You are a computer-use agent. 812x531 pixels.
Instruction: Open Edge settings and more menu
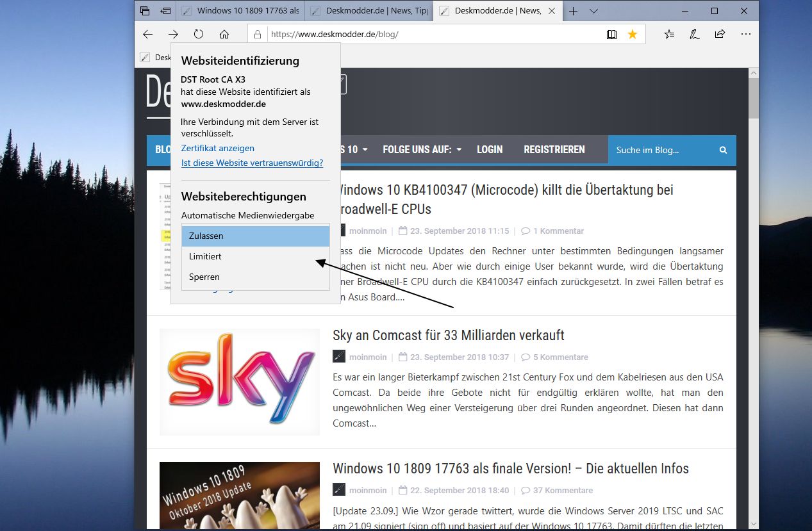click(745, 34)
